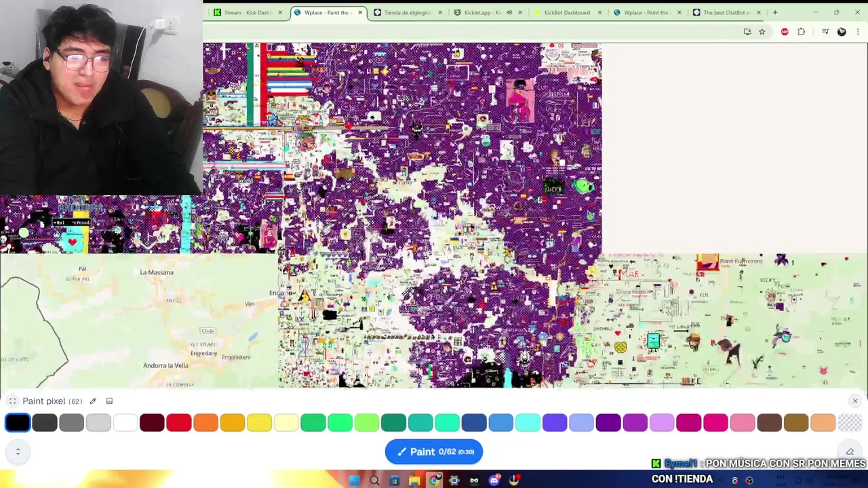Open the red adblock extension icon
868x488 pixels.
click(x=785, y=32)
